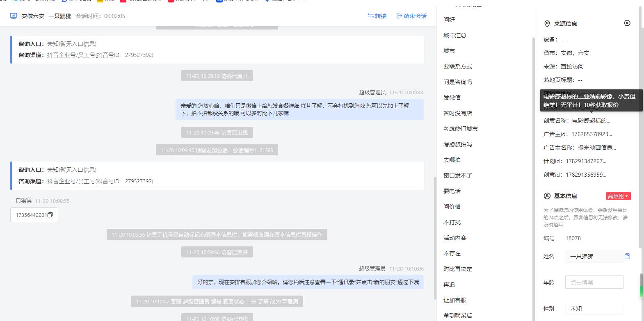Click the location pin icon by 来源信息
The height and width of the screenshot is (321, 644).
coord(547,24)
